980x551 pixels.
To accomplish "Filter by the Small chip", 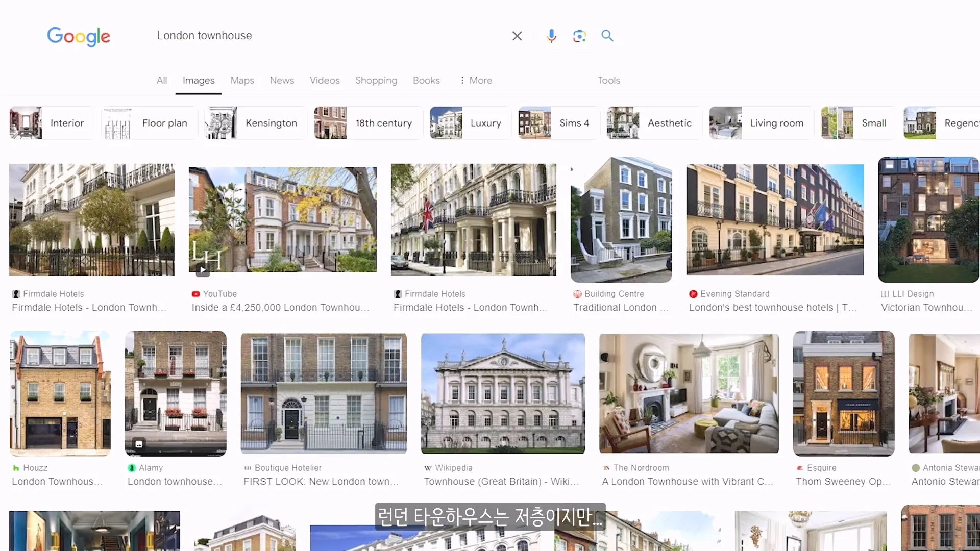I will point(859,123).
